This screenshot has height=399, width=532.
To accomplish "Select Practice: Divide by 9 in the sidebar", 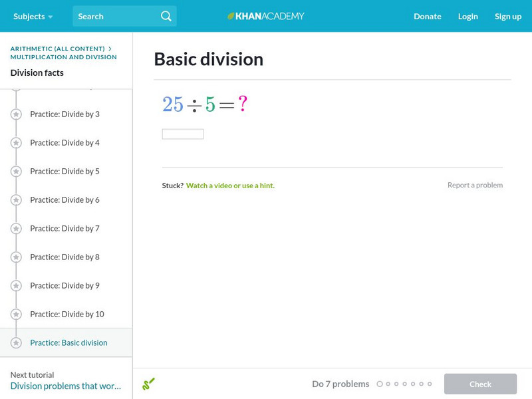I will click(x=65, y=285).
